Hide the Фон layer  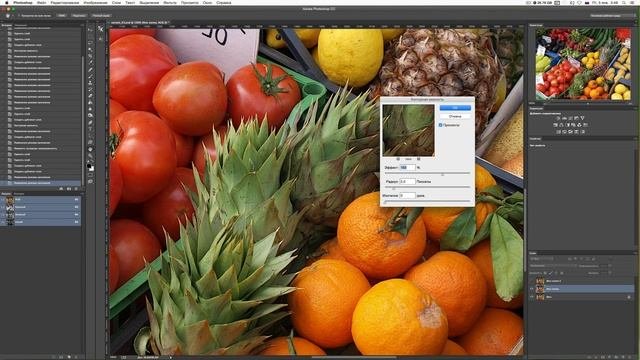tap(531, 297)
